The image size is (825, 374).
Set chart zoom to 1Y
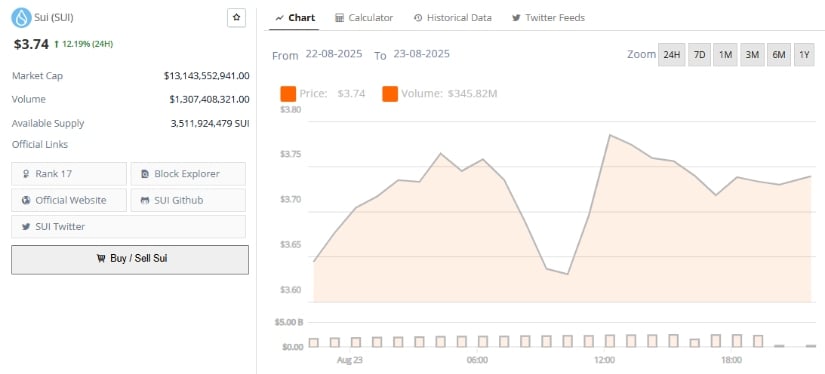[x=804, y=55]
